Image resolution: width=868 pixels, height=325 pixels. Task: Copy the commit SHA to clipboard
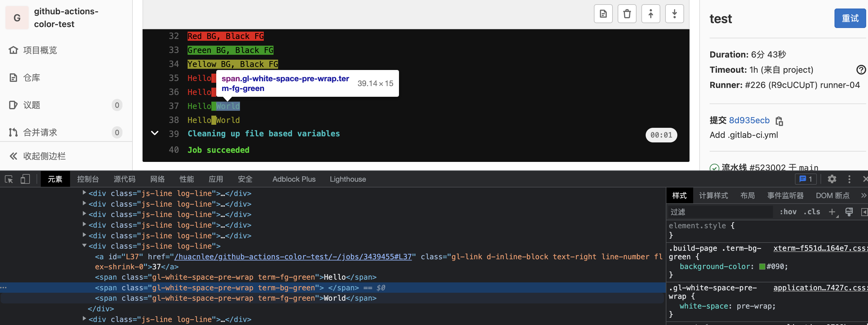pyautogui.click(x=779, y=121)
